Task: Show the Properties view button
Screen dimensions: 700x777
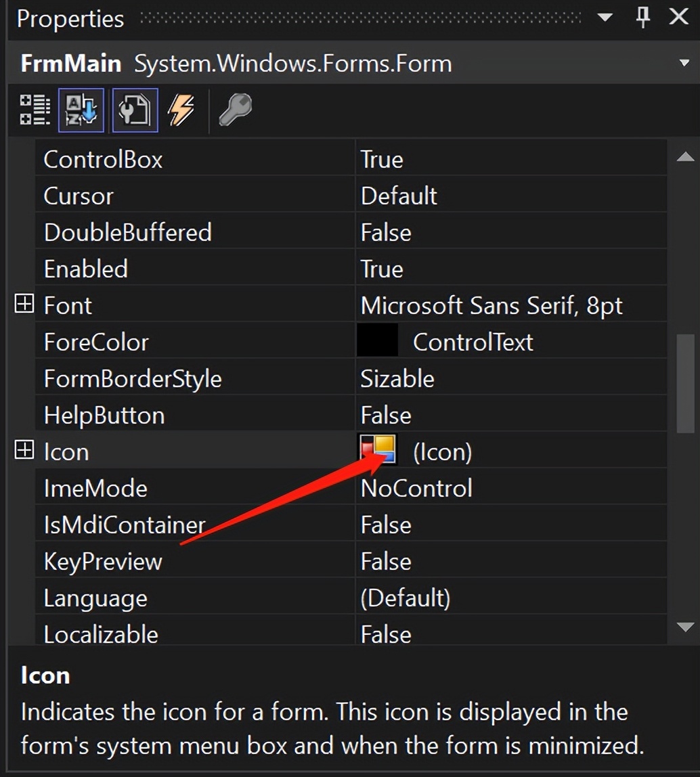Action: click(x=135, y=110)
